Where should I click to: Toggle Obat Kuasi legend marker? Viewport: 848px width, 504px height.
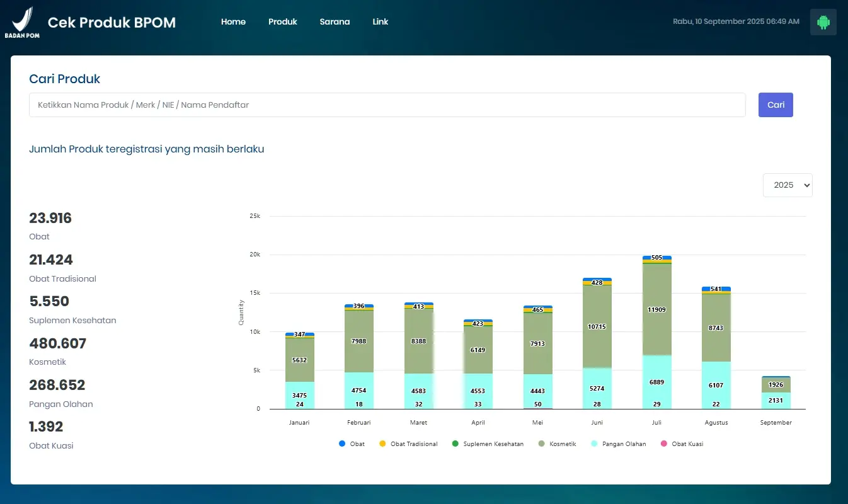663,444
